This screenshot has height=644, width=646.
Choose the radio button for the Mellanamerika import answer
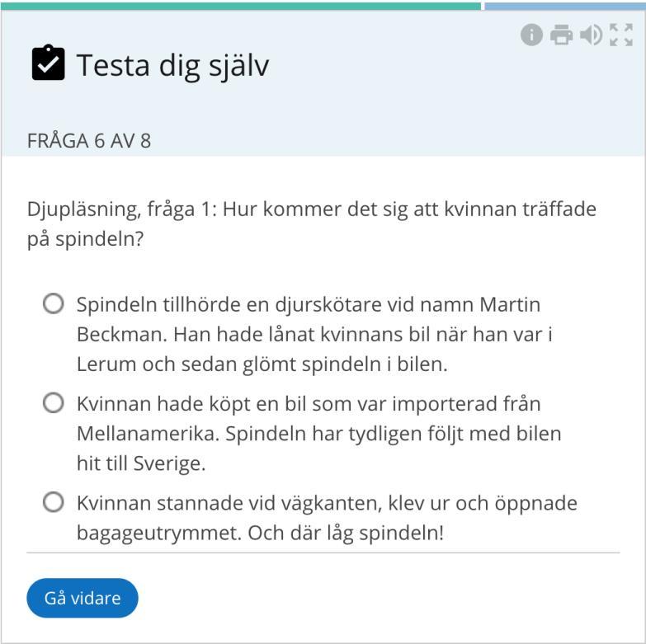54,402
